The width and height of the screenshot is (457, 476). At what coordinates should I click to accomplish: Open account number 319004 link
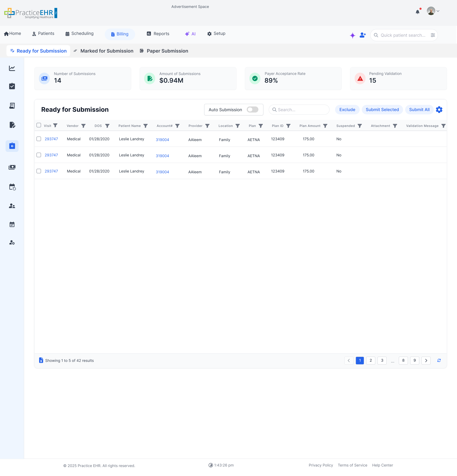pyautogui.click(x=162, y=140)
